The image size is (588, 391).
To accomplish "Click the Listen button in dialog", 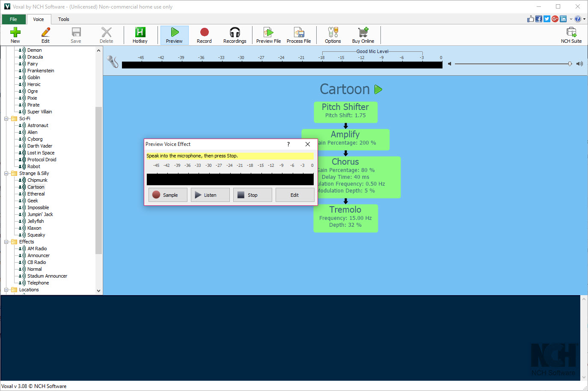I will (210, 195).
